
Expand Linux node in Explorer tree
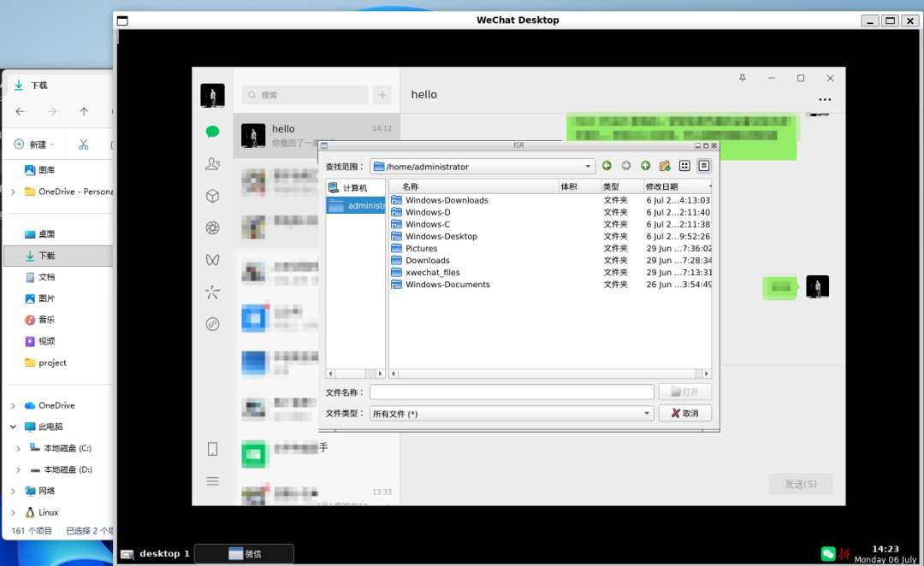pos(13,512)
